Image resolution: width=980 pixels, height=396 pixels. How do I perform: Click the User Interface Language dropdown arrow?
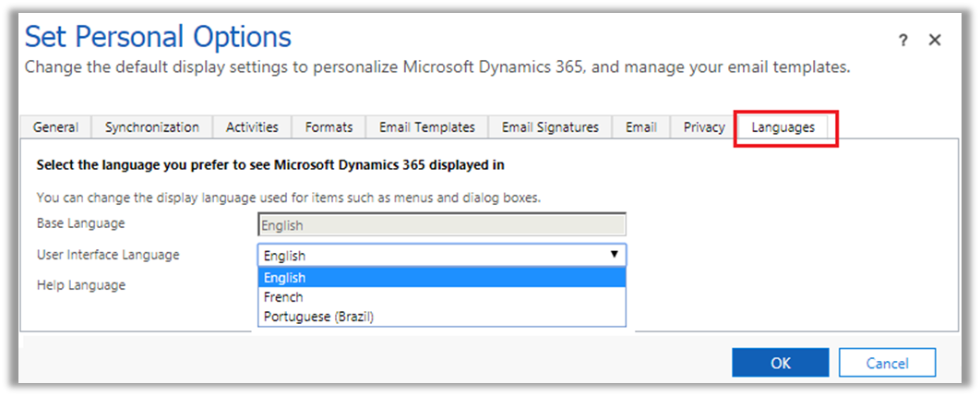pyautogui.click(x=614, y=255)
